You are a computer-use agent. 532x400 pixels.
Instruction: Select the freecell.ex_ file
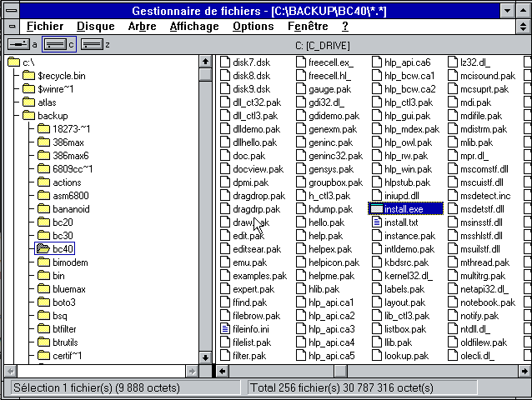329,62
